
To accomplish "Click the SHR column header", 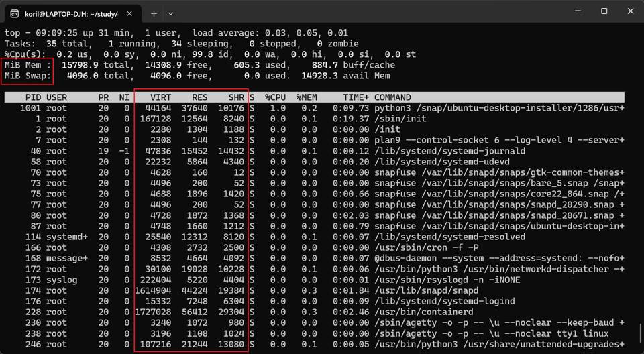I will click(236, 97).
